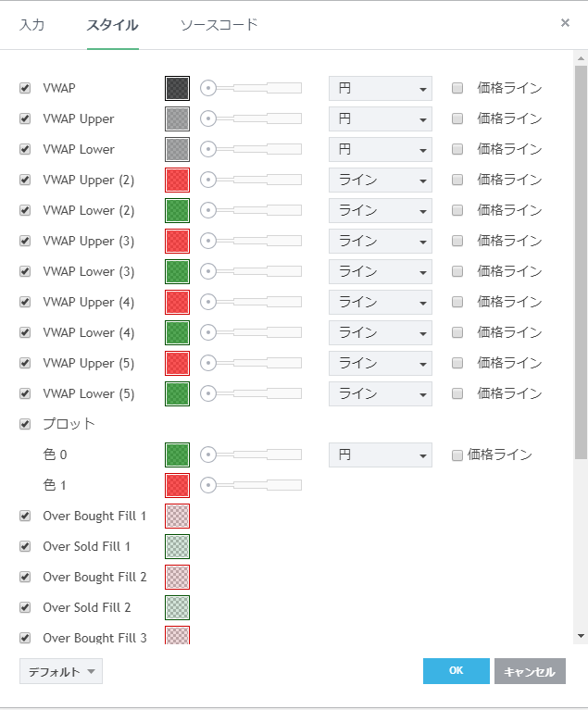Switch to the 入力 tab

pyautogui.click(x=31, y=25)
